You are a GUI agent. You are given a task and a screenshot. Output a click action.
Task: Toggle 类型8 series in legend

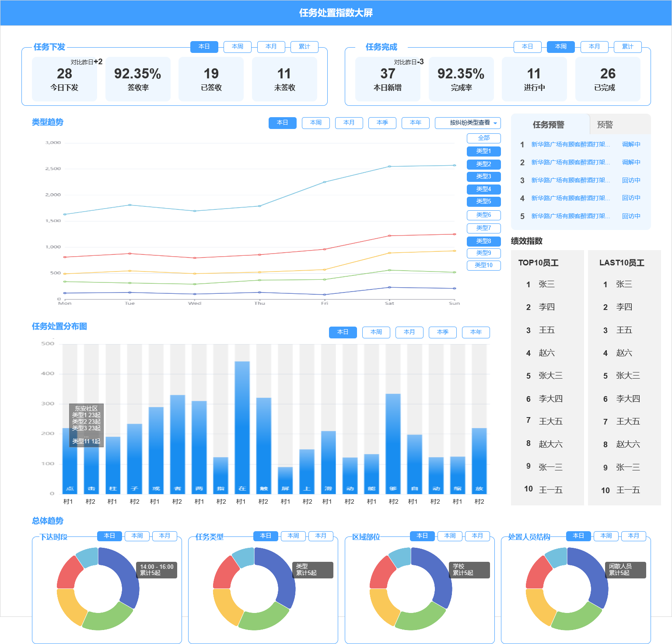tap(484, 241)
